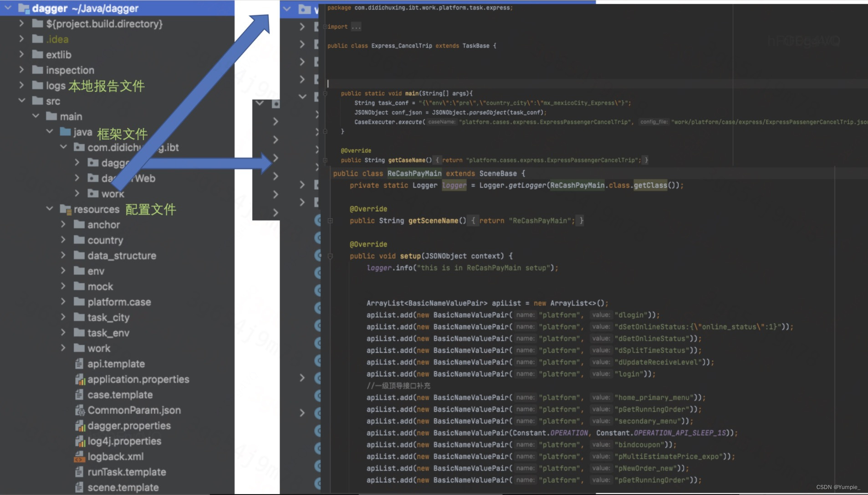Image resolution: width=868 pixels, height=495 pixels.
Task: Select the task_env folder name
Action: pos(108,333)
